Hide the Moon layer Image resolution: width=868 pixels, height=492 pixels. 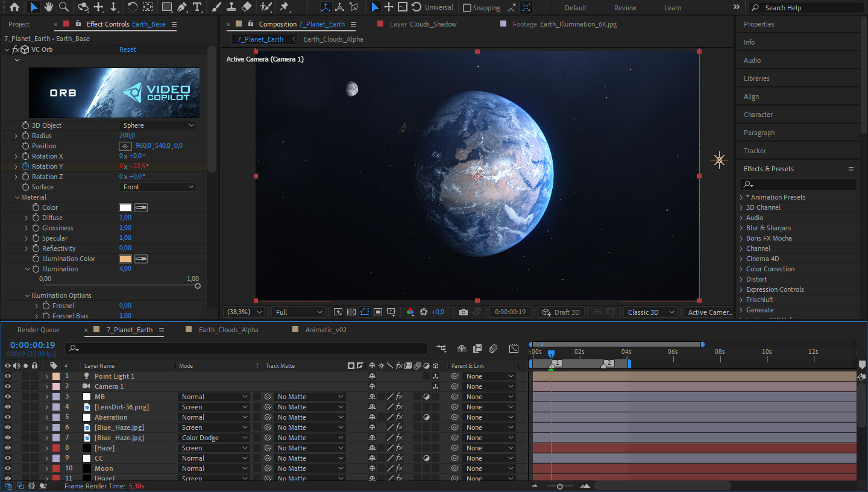point(8,468)
